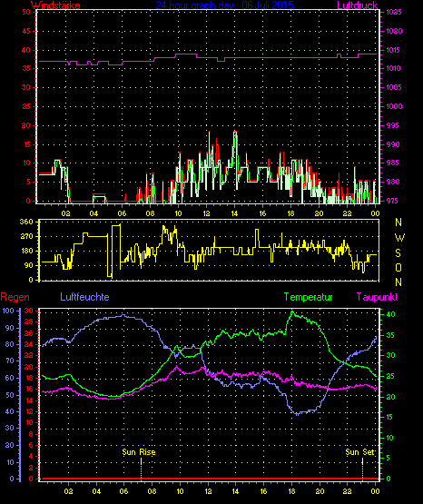
Task: Click the temperature peak at hour 18
Action: tap(292, 311)
